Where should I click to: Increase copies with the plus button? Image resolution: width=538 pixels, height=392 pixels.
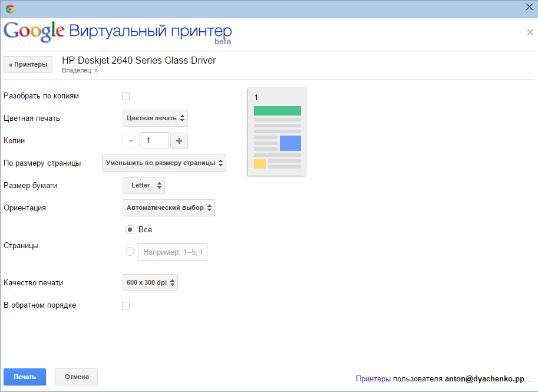click(x=180, y=141)
